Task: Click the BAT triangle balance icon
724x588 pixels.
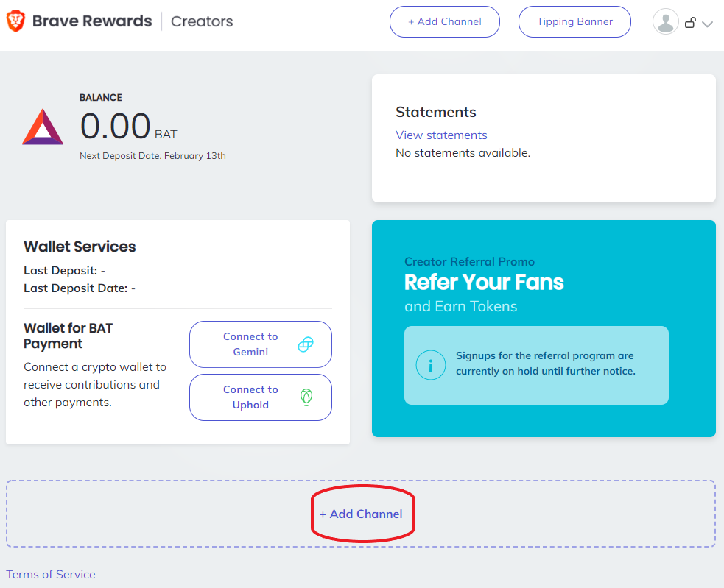Action: (42, 127)
